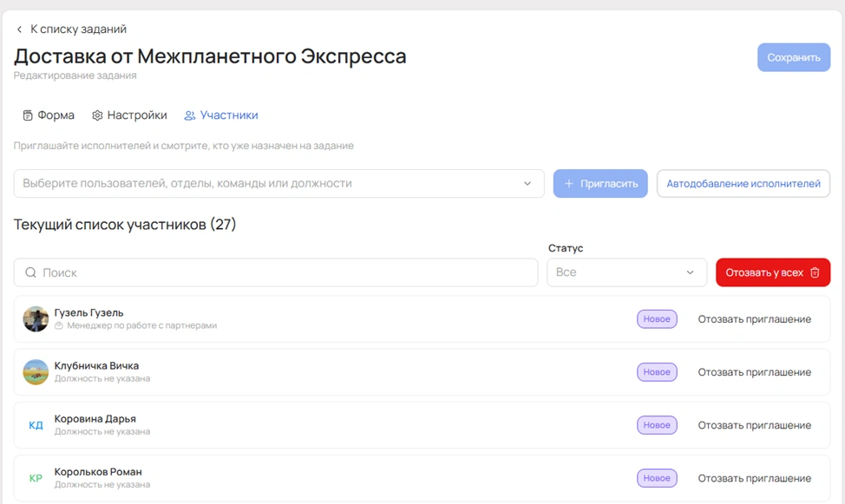Click the Настройки gear icon
The image size is (845, 504).
coord(97,115)
